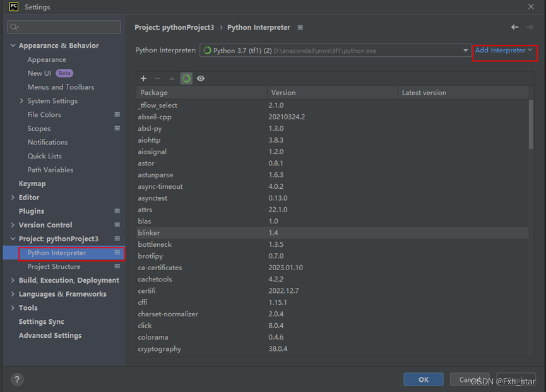Click the Package column header
The image size is (546, 392).
201,93
